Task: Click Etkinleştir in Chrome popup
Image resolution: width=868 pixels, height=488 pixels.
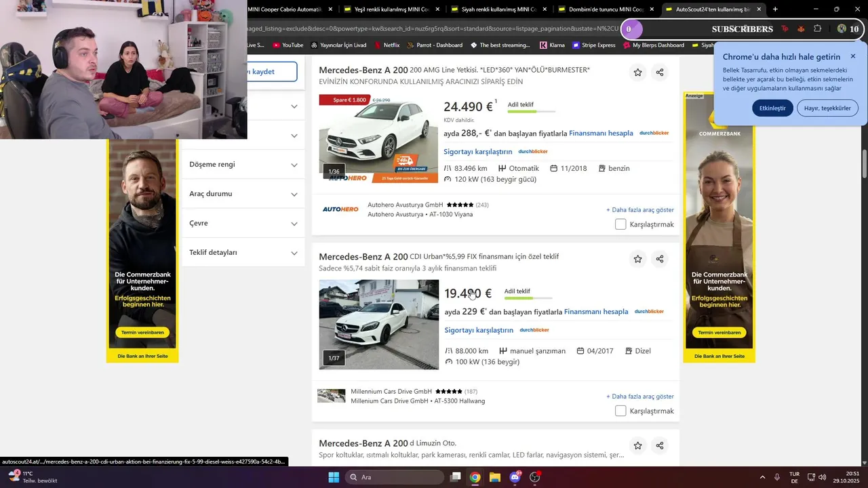Action: (x=772, y=108)
